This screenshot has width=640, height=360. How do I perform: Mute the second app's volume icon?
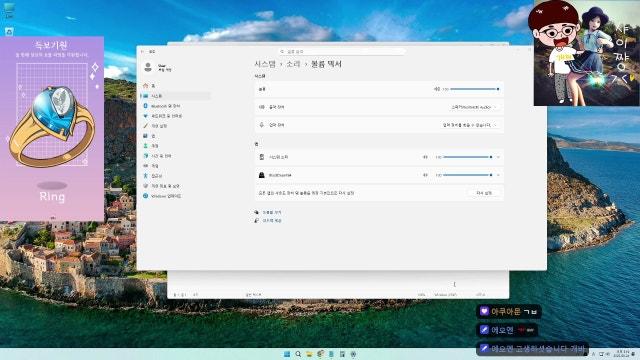[425, 175]
